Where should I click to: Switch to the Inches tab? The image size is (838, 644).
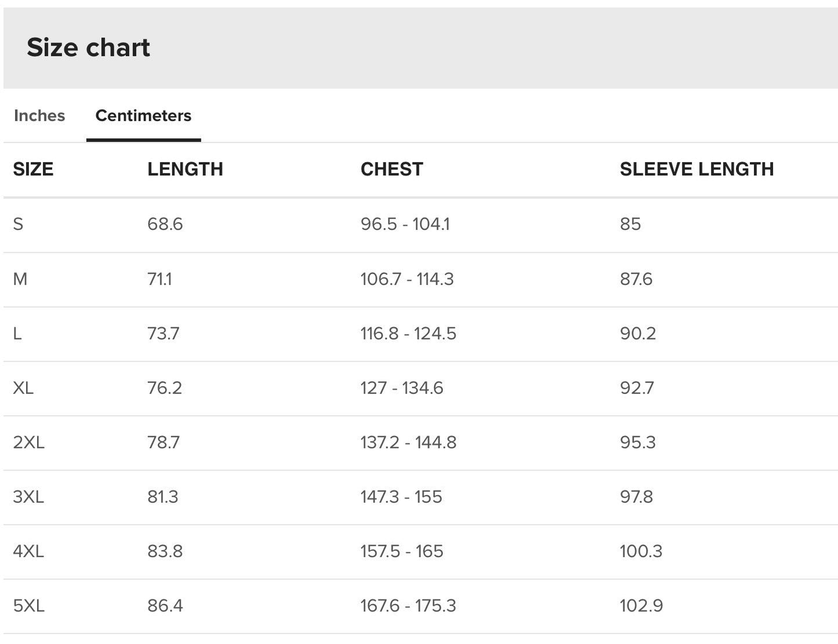tap(39, 115)
